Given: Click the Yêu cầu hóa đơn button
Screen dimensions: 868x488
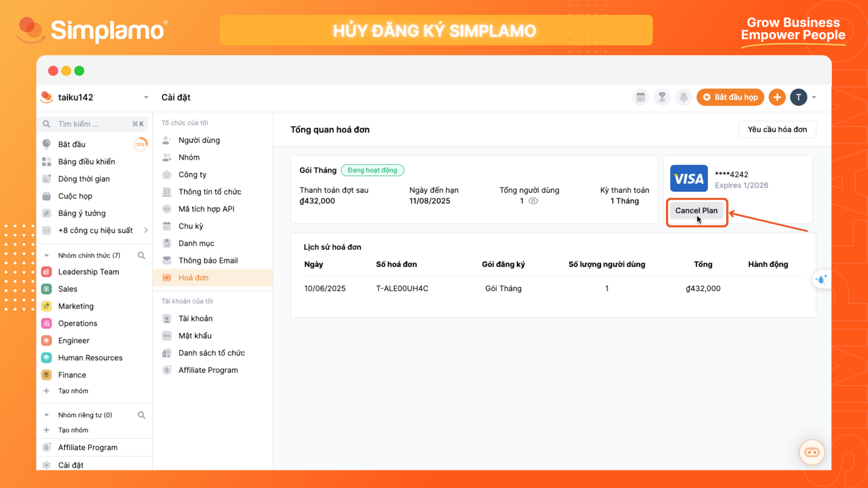Looking at the screenshot, I should pyautogui.click(x=777, y=129).
